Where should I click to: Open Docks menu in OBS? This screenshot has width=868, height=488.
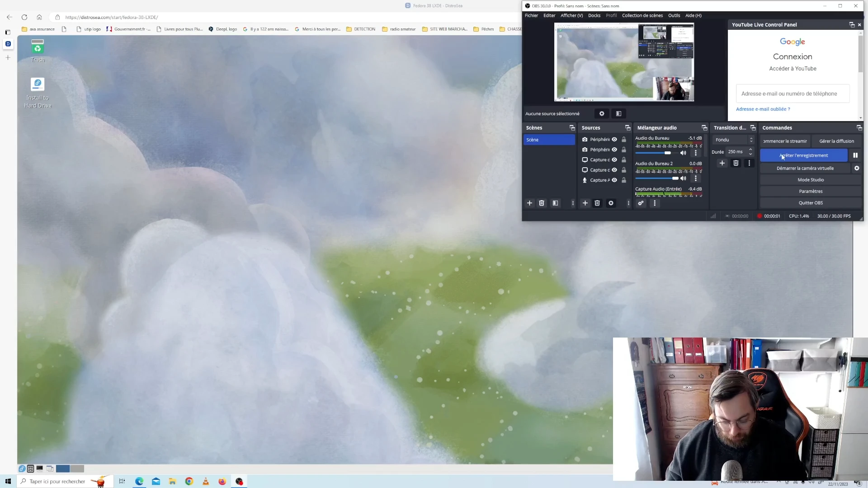coord(594,15)
